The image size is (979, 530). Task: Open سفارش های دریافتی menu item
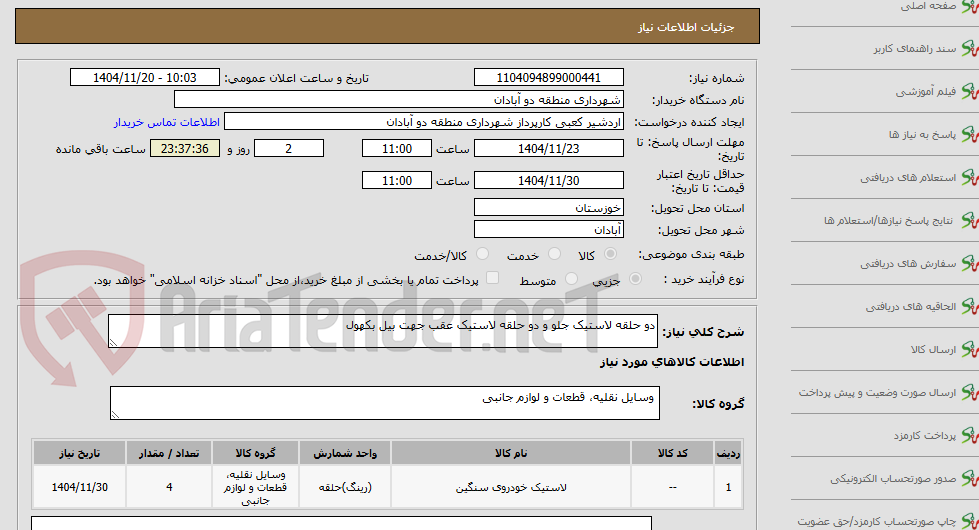[908, 264]
